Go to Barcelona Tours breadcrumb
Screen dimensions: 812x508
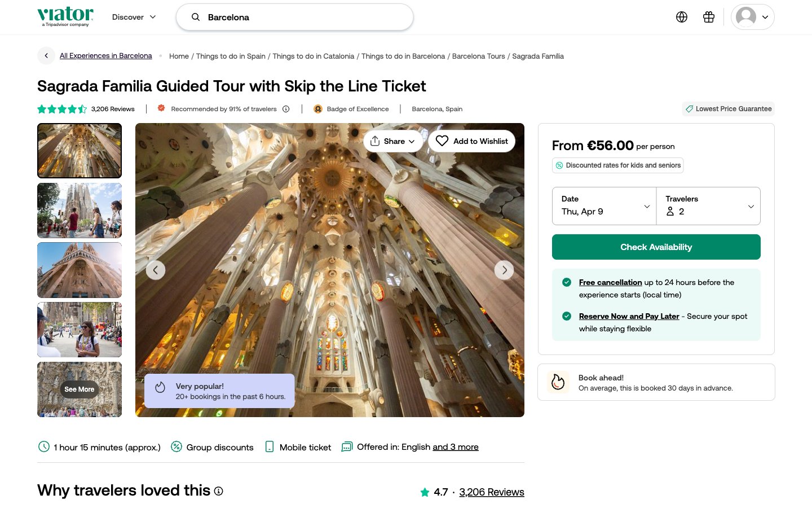(478, 56)
